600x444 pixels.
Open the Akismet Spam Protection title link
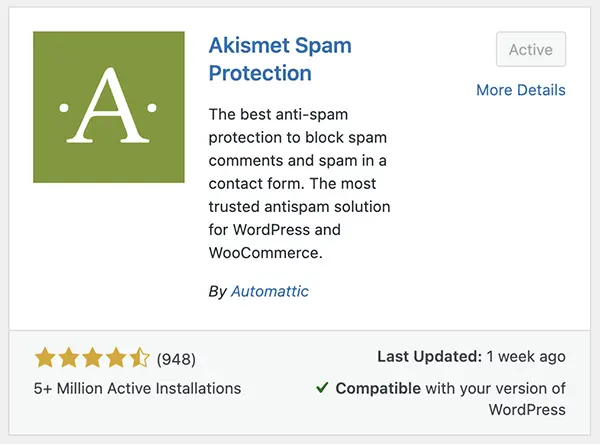(x=280, y=59)
